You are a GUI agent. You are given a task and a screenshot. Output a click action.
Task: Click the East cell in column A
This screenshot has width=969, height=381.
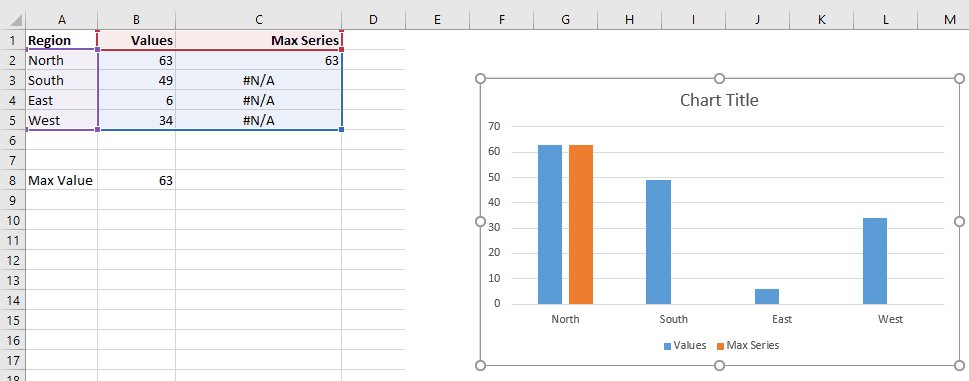pos(62,100)
